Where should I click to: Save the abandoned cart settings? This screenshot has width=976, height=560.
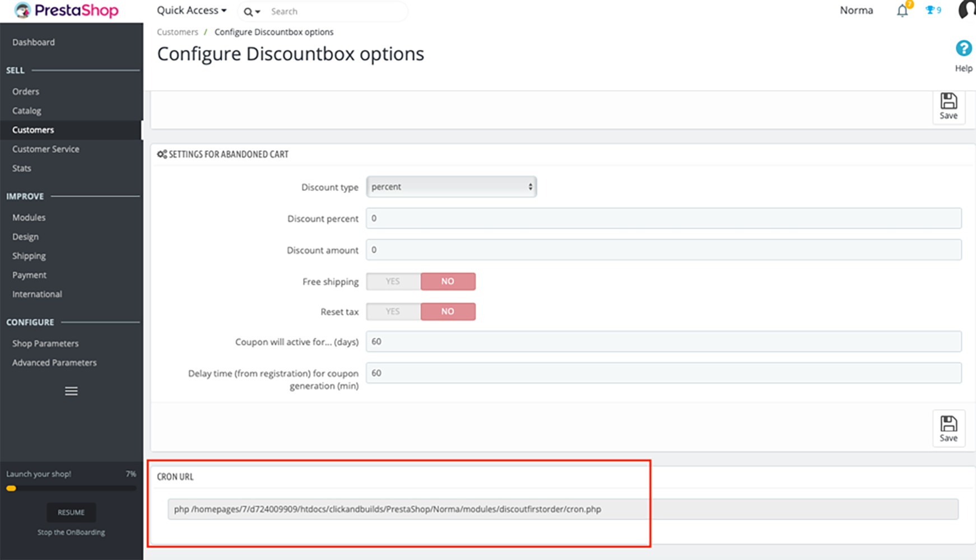click(x=949, y=429)
